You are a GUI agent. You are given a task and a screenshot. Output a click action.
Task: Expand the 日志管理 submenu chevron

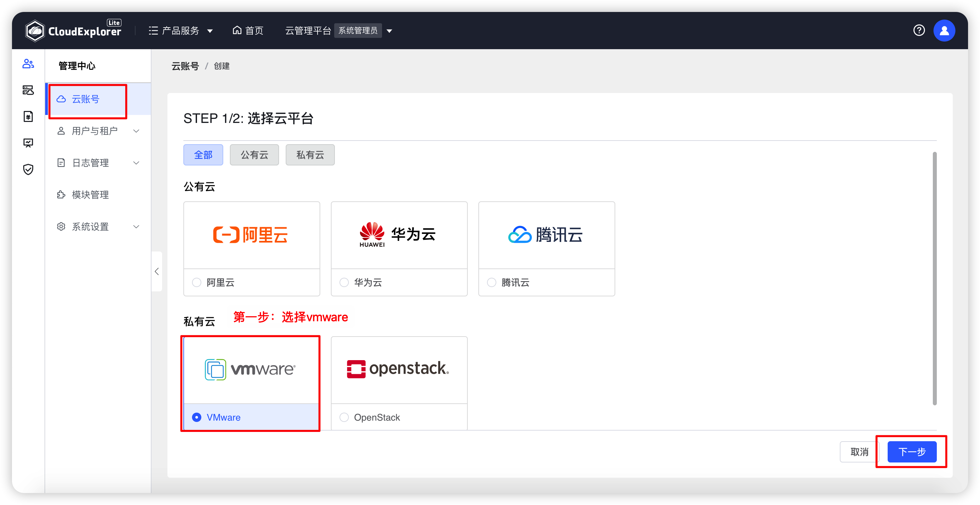136,163
